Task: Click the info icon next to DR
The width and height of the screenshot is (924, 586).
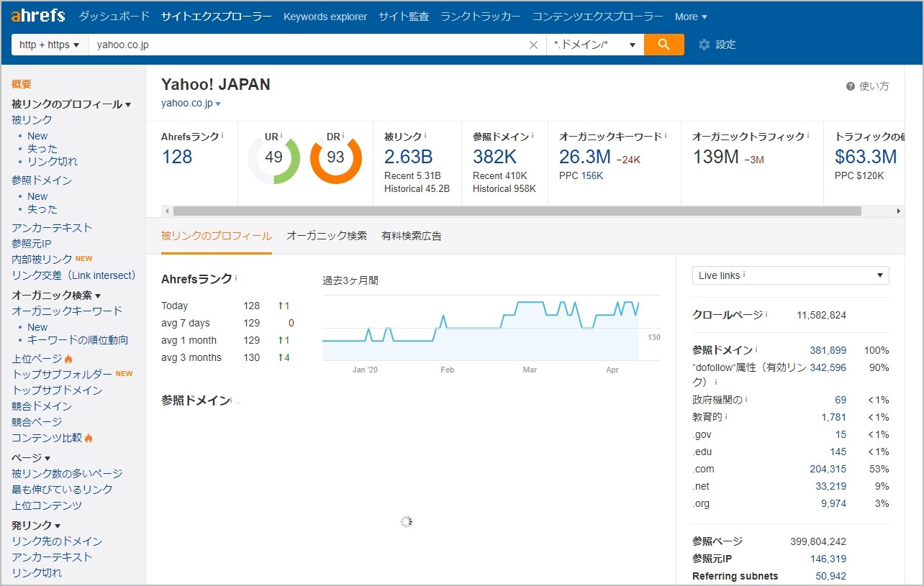Action: 343,136
